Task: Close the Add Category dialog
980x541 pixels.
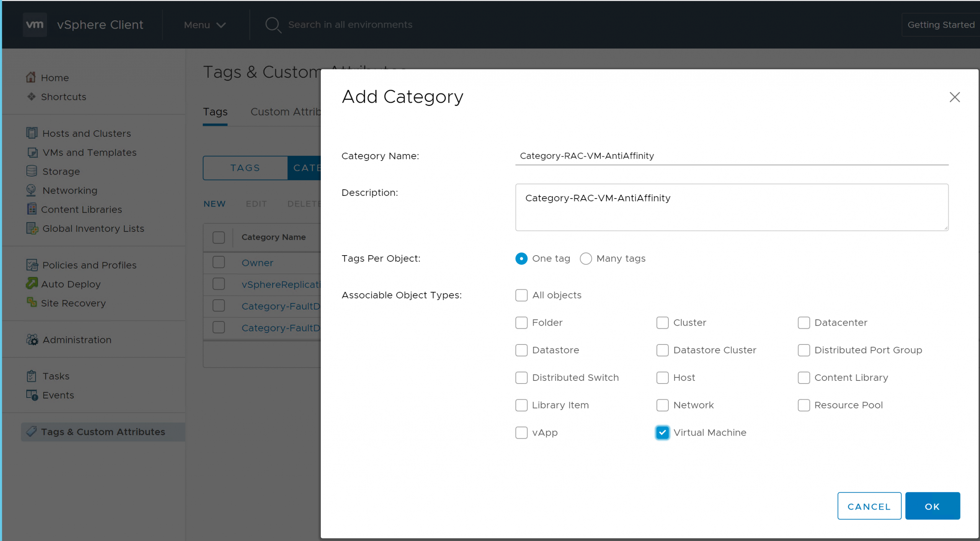Action: point(954,97)
